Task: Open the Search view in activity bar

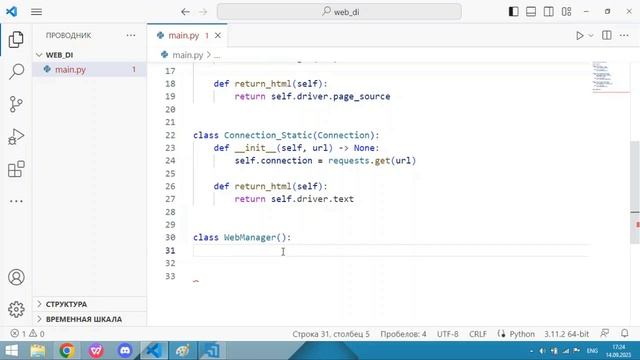Action: coord(16,71)
